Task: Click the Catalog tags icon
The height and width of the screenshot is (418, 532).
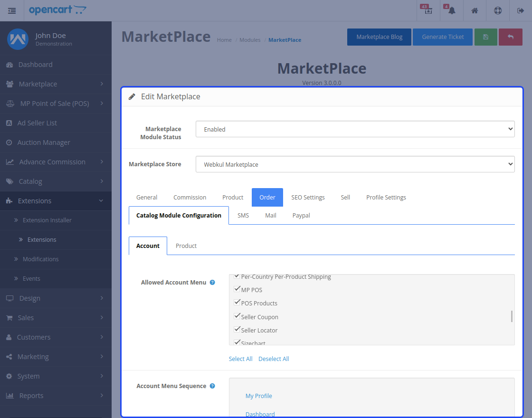Action: [10, 181]
